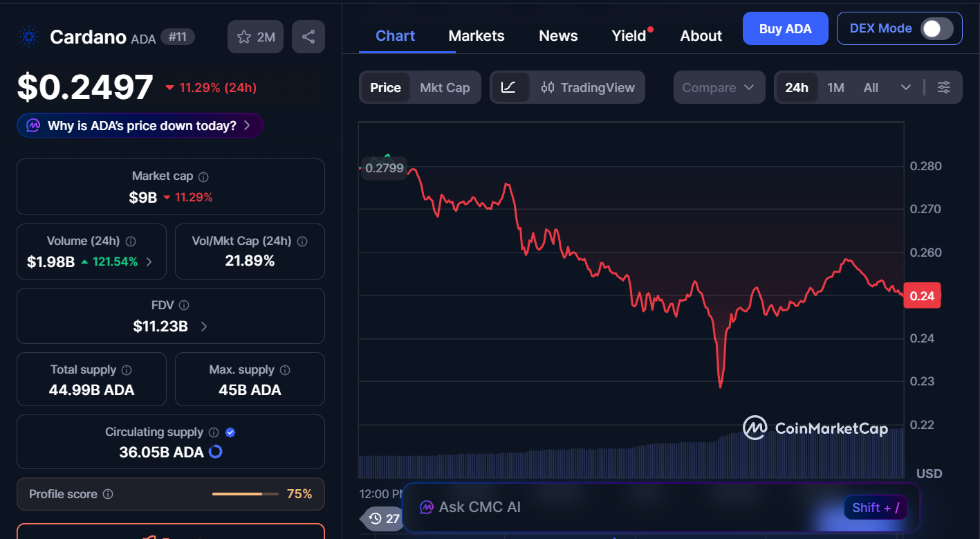Toggle DEX Mode on
Image resolution: width=980 pixels, height=539 pixels.
935,29
